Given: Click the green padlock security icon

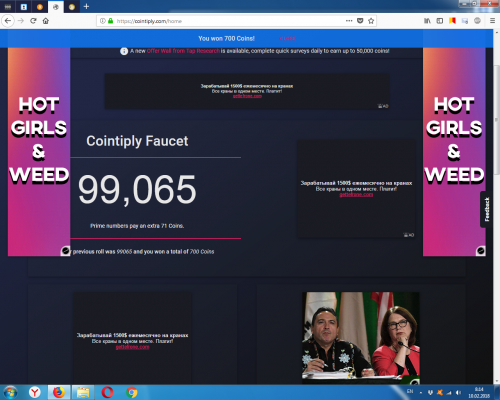Looking at the screenshot, I should point(110,21).
